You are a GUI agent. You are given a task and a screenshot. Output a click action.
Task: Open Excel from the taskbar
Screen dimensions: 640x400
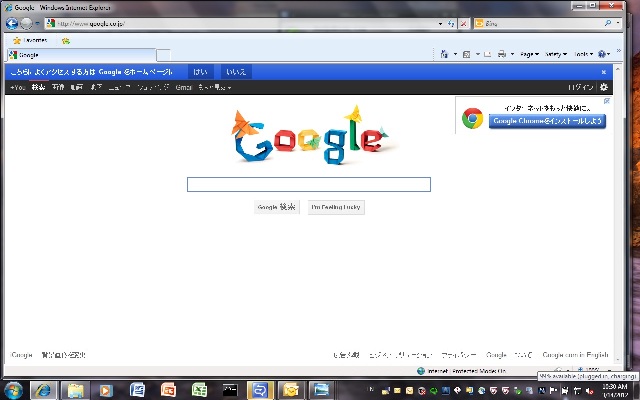pos(199,391)
